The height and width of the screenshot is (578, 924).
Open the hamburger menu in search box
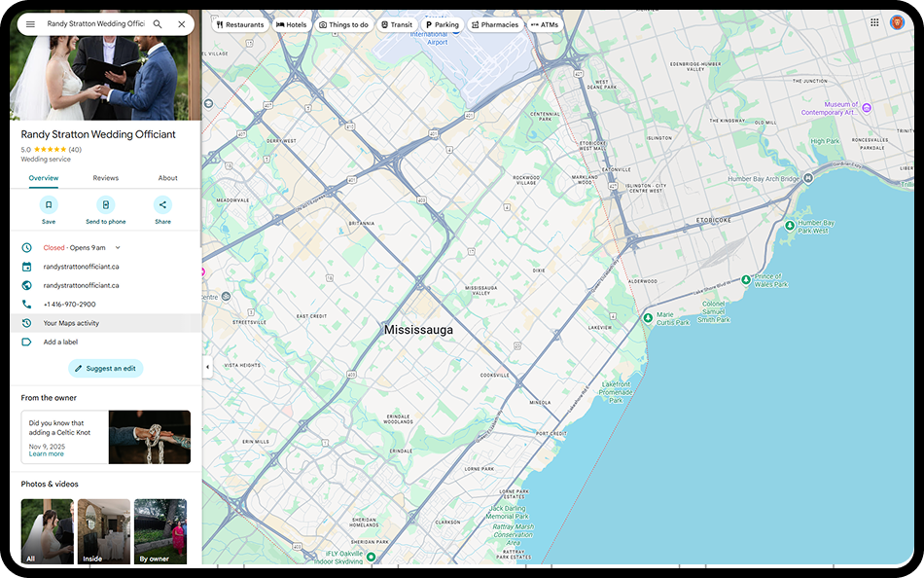click(31, 24)
